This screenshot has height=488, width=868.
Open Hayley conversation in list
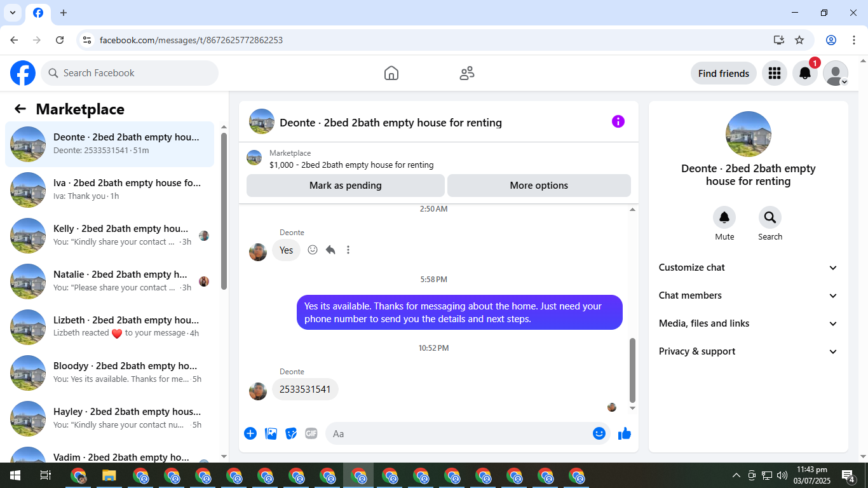[110, 419]
